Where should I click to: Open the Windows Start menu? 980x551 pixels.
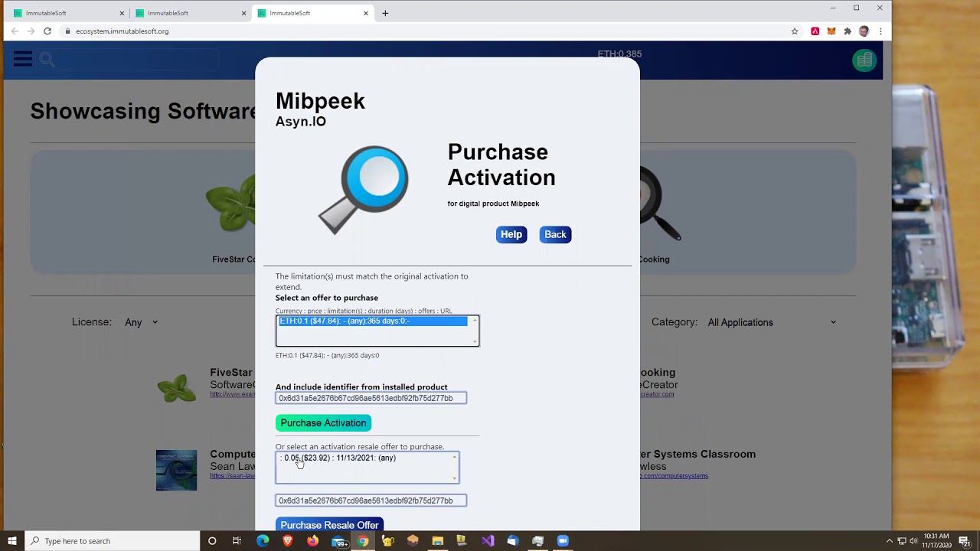[x=12, y=541]
